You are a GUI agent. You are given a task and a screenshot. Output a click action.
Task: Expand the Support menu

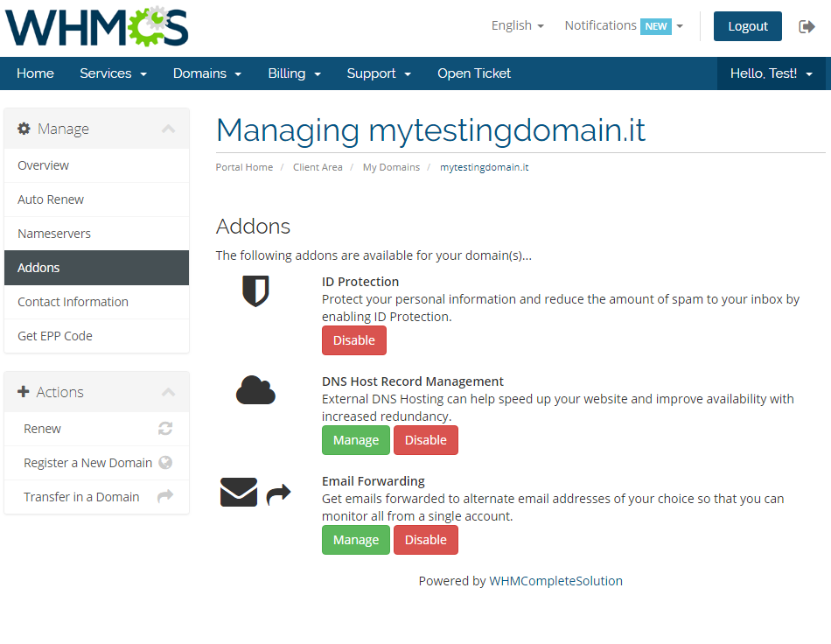[379, 73]
